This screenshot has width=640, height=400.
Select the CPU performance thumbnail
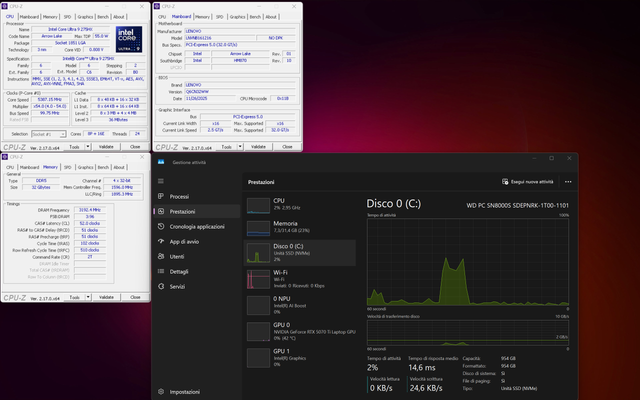(258, 205)
